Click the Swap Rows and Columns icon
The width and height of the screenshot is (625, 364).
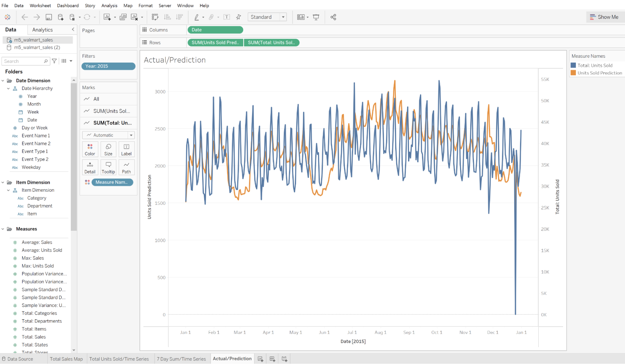[155, 17]
